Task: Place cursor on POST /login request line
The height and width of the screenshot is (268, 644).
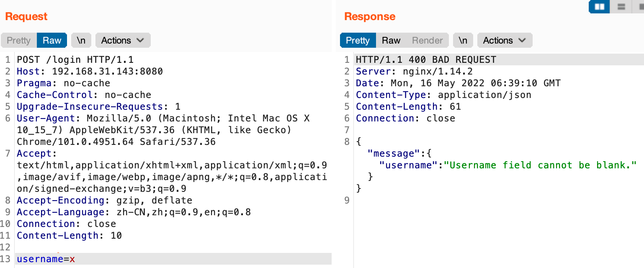Action: (75, 60)
